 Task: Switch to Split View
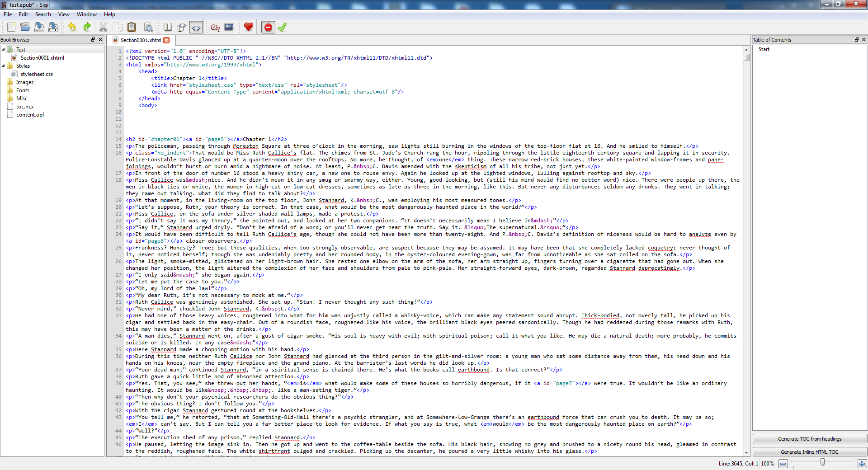click(182, 27)
